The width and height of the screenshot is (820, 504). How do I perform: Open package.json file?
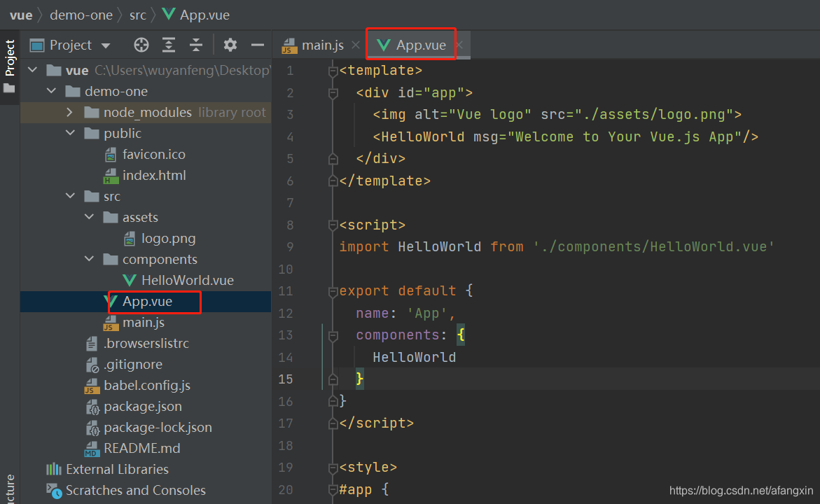pyautogui.click(x=143, y=406)
